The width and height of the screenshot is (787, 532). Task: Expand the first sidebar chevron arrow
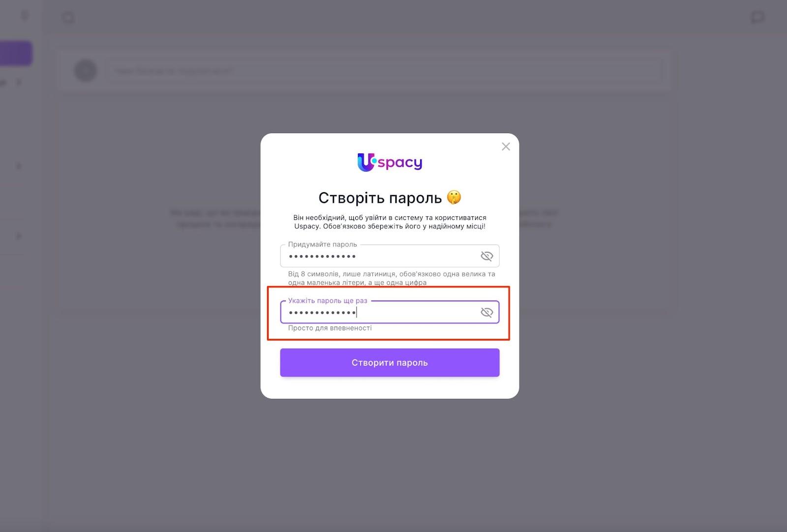pos(19,82)
